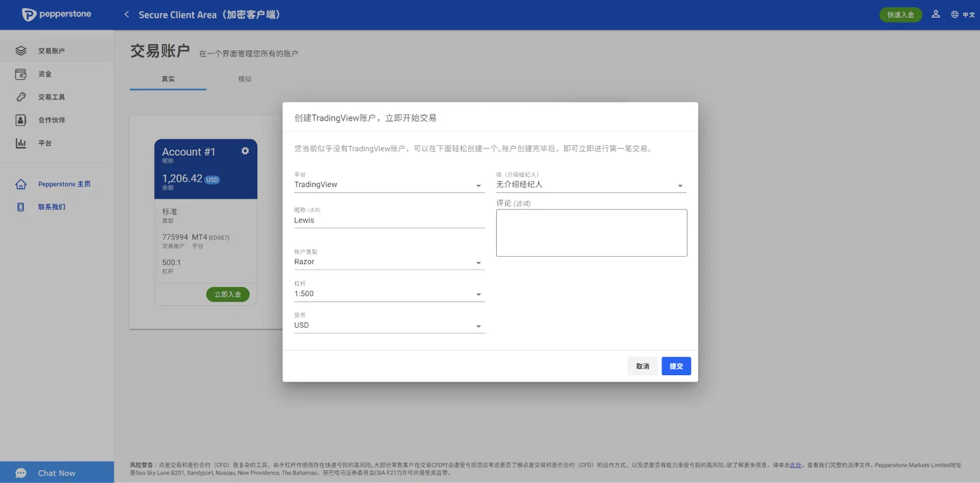Screen dimensions: 980x483
Task: Click the 资金 wallet icon in sidebar
Action: (21, 74)
